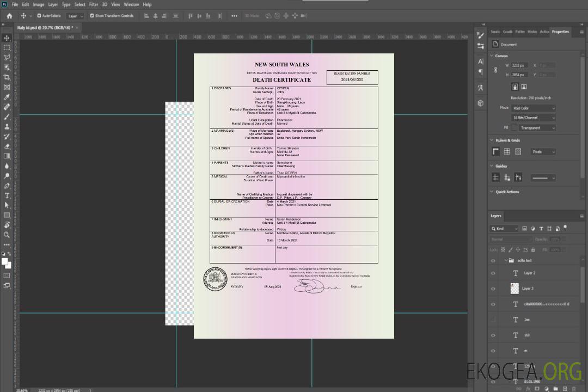
Task: Switch to the History panel tab
Action: 532,32
